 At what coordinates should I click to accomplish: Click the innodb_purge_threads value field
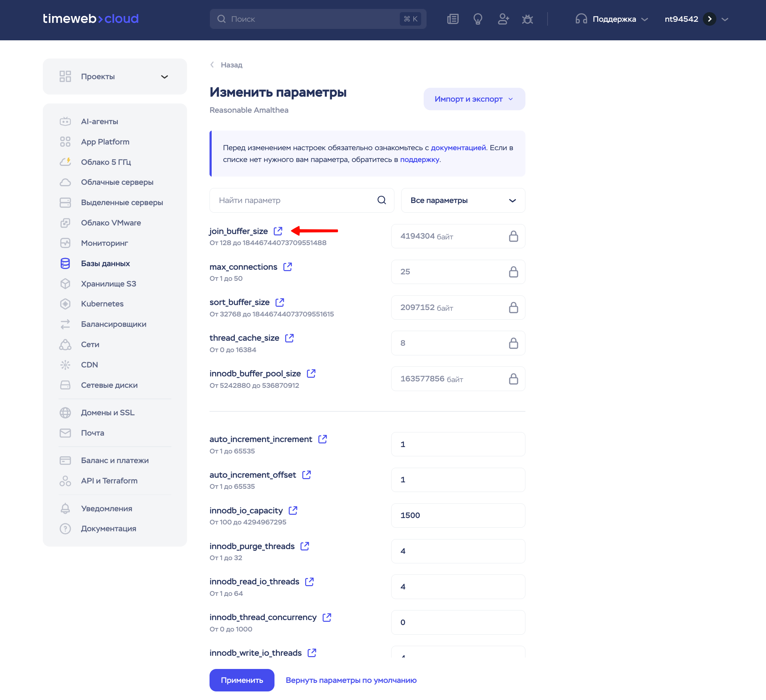click(458, 551)
